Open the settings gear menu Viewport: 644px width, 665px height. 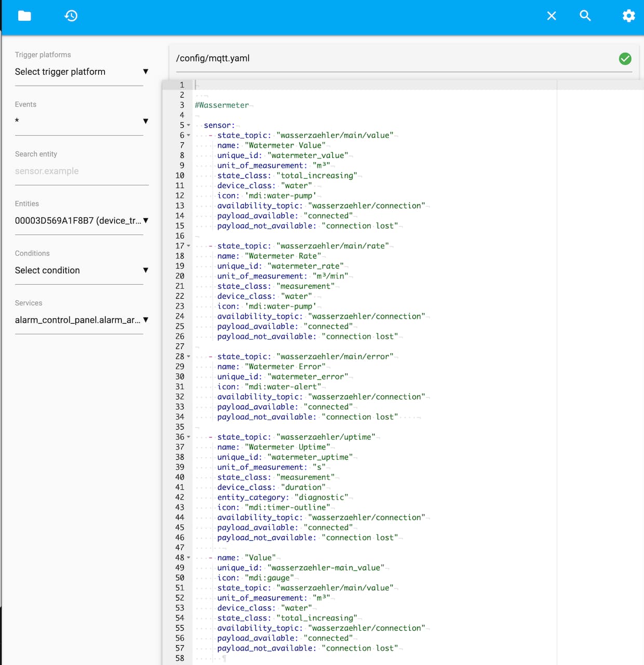point(628,16)
